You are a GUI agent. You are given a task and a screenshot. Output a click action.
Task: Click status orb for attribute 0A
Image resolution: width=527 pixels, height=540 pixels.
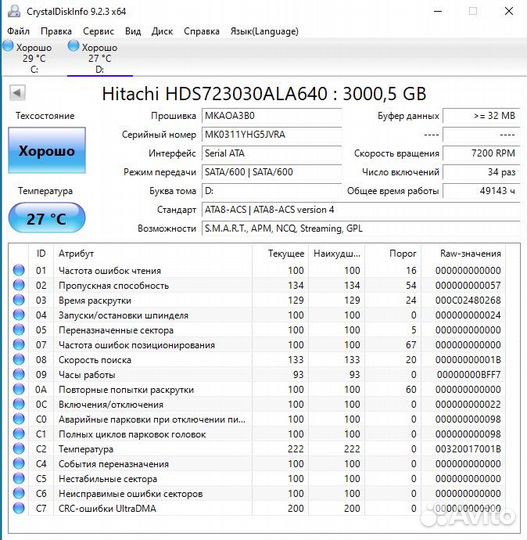point(19,389)
